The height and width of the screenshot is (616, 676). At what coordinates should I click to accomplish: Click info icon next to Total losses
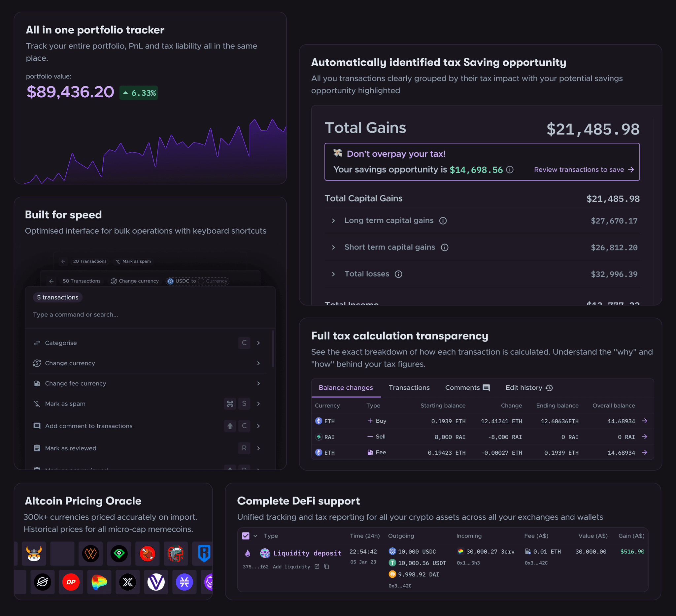tap(398, 274)
